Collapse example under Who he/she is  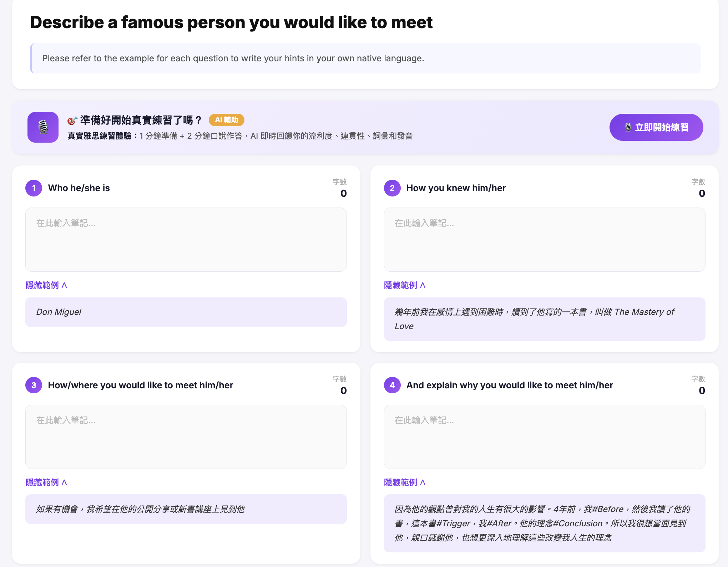point(46,285)
